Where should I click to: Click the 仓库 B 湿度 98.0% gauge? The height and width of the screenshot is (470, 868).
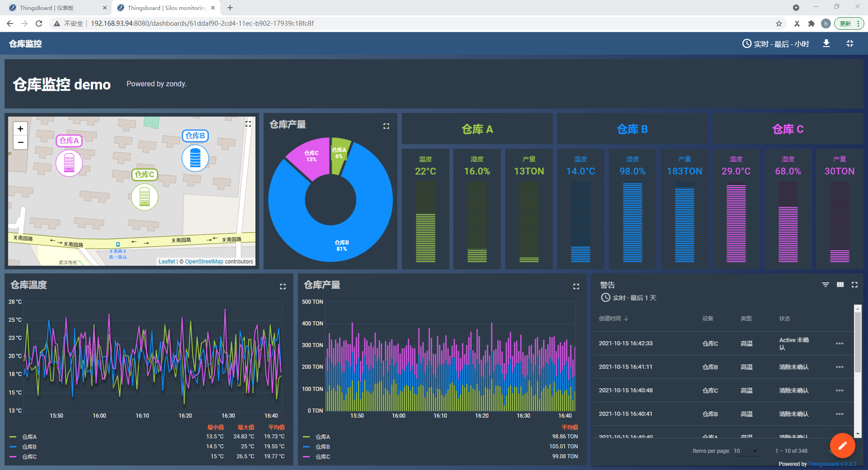coord(632,209)
